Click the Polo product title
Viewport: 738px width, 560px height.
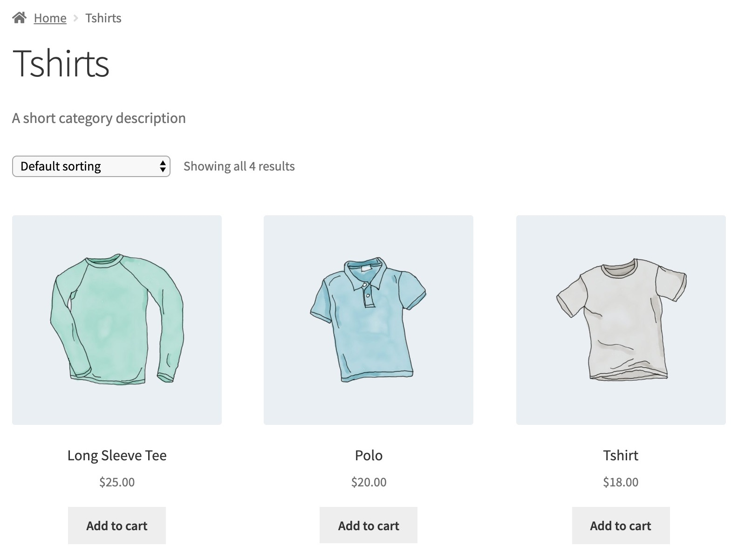pos(369,455)
